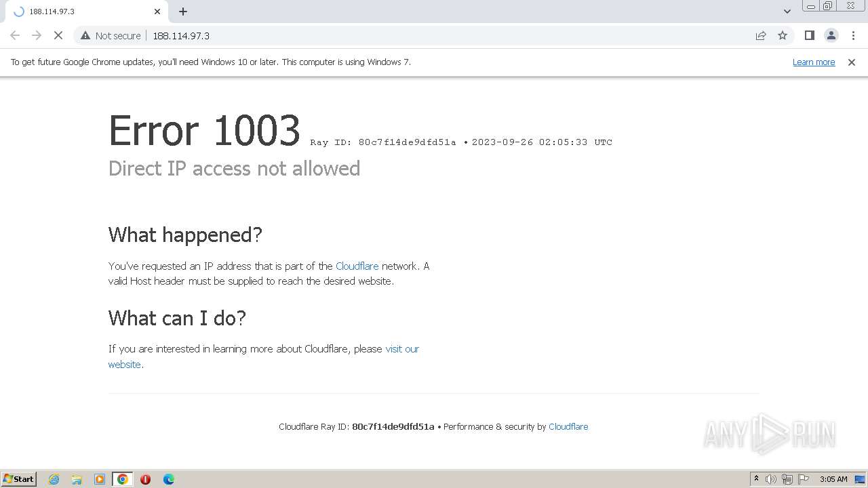
Task: Open the Chrome three-dot menu
Action: (853, 35)
